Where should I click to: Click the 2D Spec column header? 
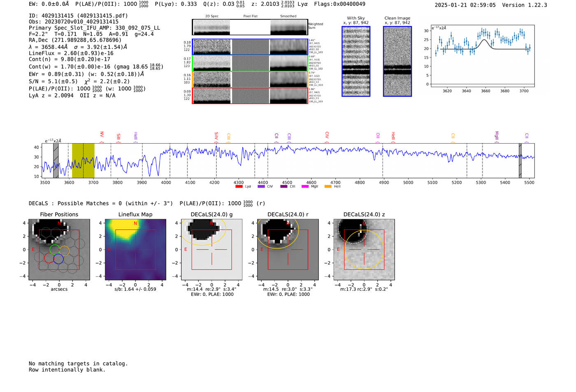pos(212,16)
